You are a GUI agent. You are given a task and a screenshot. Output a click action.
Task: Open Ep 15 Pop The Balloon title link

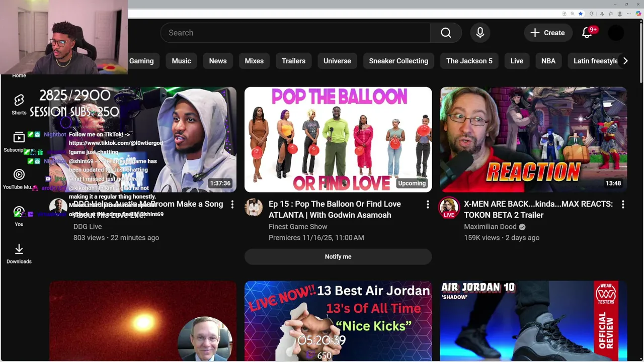coord(335,209)
